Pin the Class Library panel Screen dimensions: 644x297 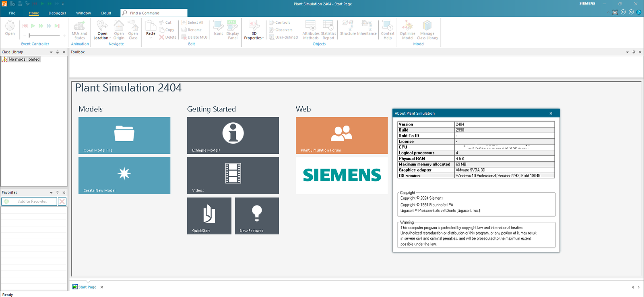(58, 52)
